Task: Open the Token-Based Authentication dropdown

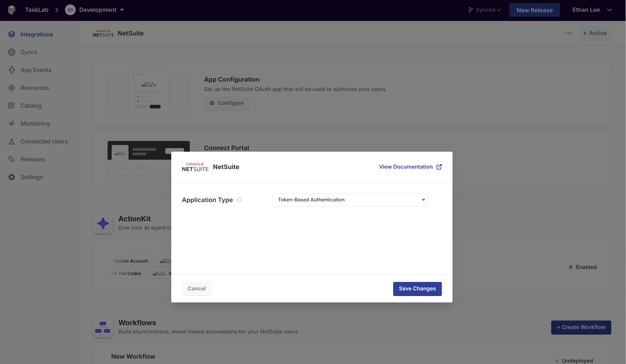Action: tap(350, 200)
